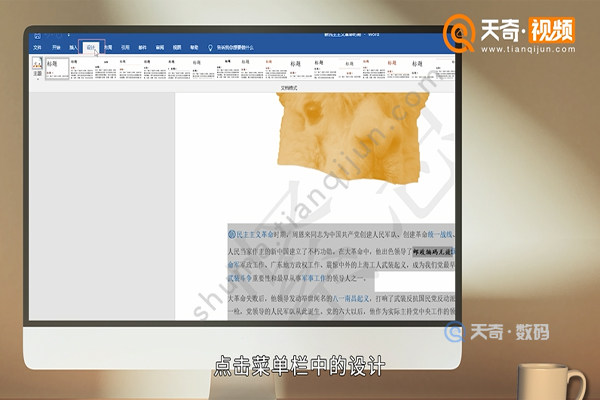Open the 文件 (File) tab

(37, 47)
